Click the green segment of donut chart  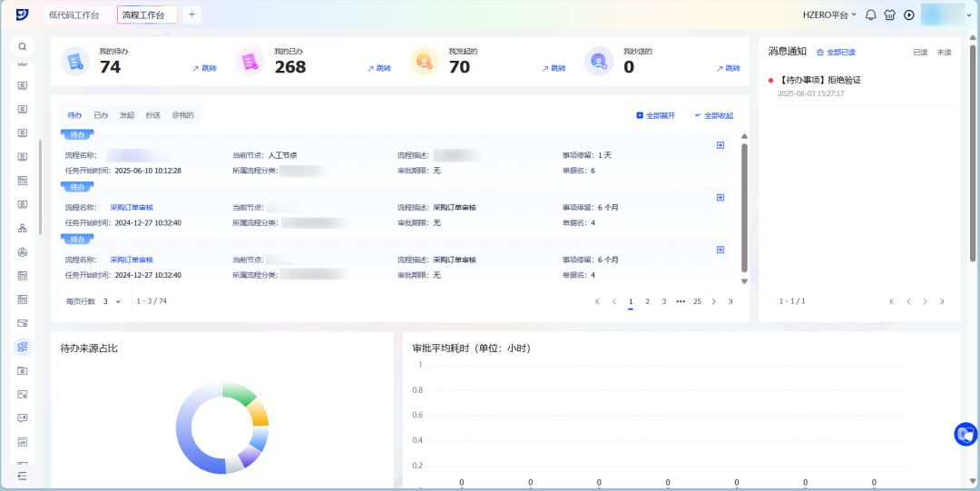[x=238, y=393]
